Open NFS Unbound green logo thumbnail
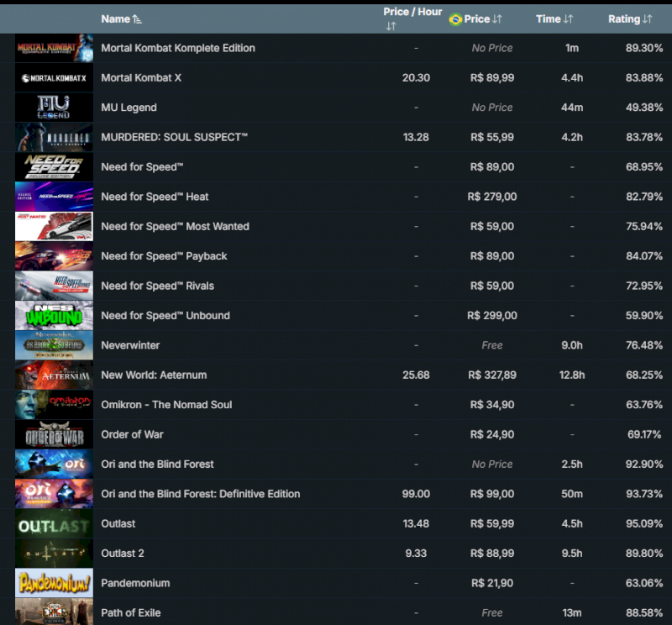The width and height of the screenshot is (672, 625). (x=54, y=316)
